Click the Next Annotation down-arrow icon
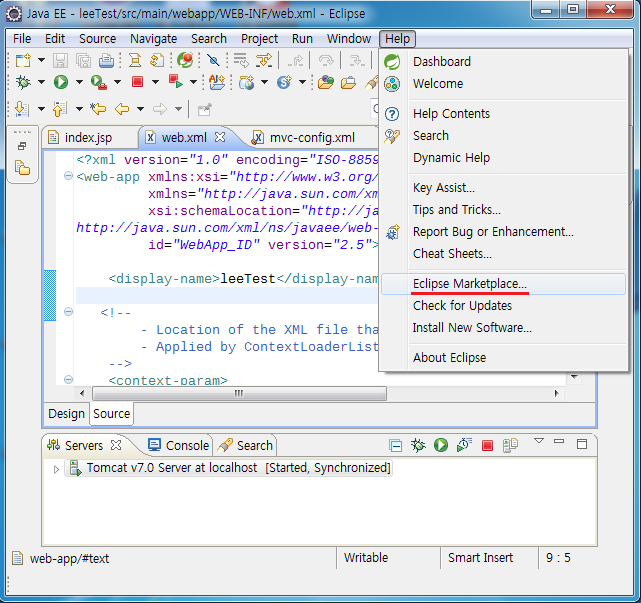 pyautogui.click(x=22, y=109)
